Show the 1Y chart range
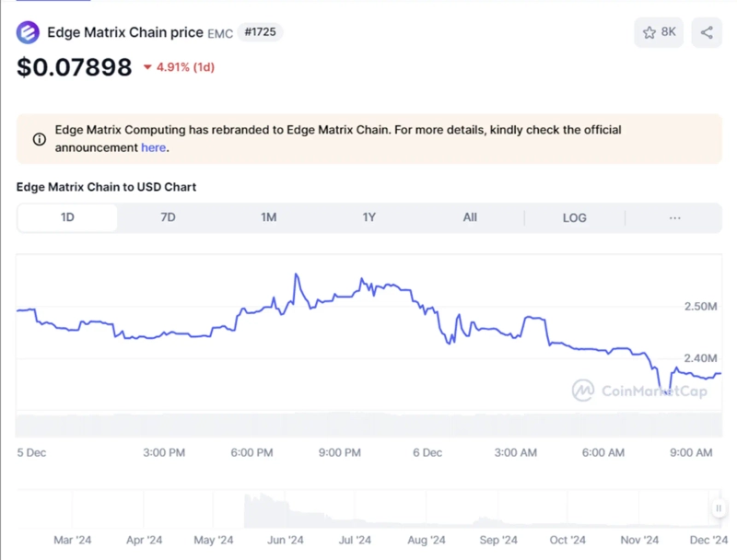The image size is (737, 560). click(368, 217)
